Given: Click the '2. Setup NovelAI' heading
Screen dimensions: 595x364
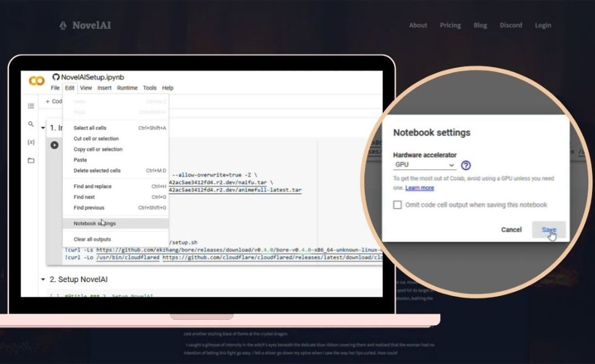Looking at the screenshot, I should point(78,280).
